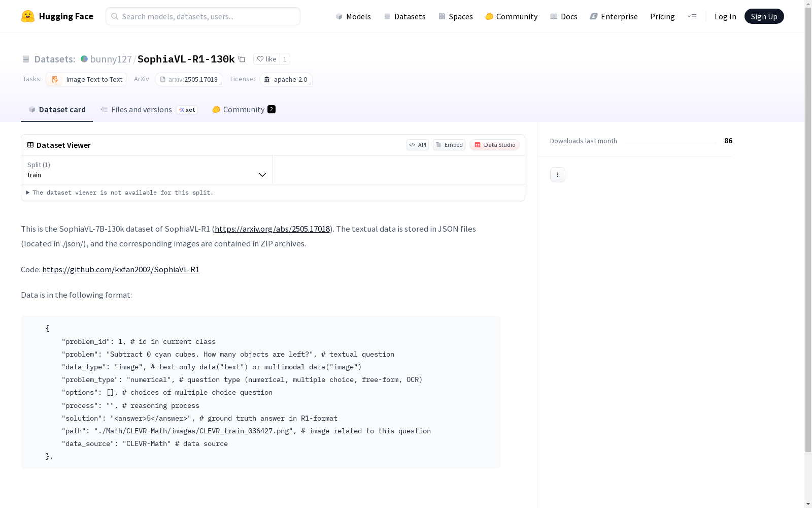Click the "data_source": "CLEVR-Math" code line
Image resolution: width=812 pixels, height=508 pixels.
click(x=145, y=443)
